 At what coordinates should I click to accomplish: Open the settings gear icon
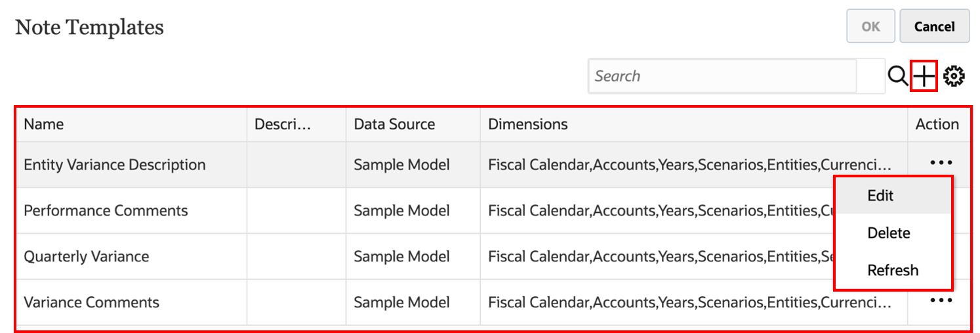[954, 77]
